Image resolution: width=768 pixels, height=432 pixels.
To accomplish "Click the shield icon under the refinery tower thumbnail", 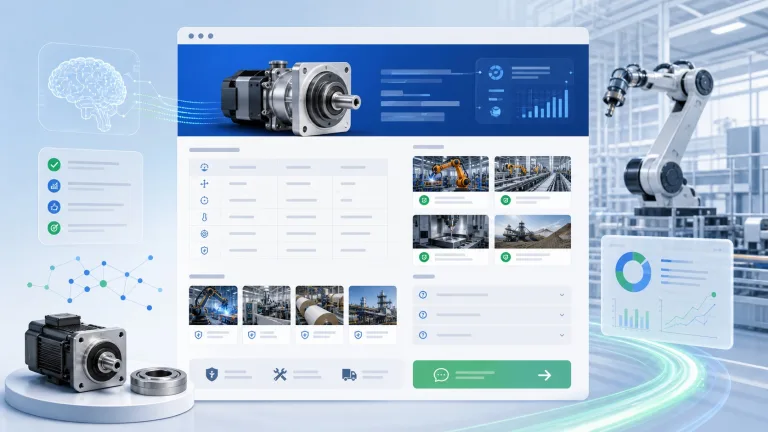I will pyautogui.click(x=358, y=335).
